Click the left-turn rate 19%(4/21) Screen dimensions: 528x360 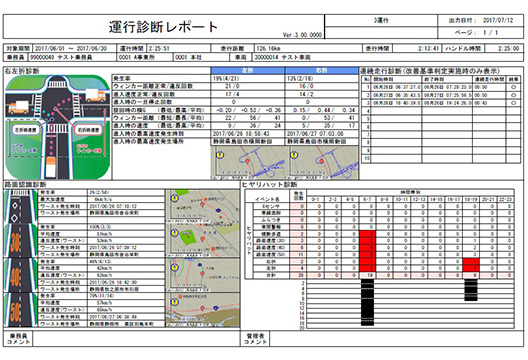pyautogui.click(x=227, y=78)
